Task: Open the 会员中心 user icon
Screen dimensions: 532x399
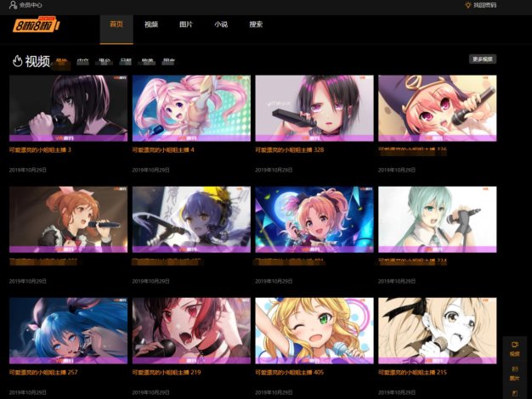Action: tap(13, 5)
